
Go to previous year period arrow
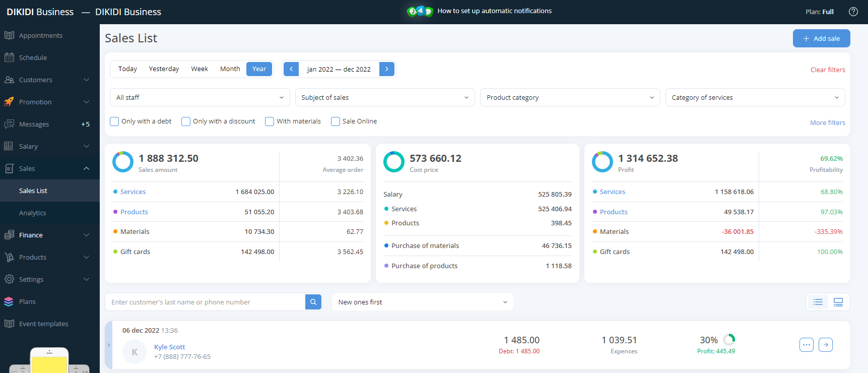[291, 69]
